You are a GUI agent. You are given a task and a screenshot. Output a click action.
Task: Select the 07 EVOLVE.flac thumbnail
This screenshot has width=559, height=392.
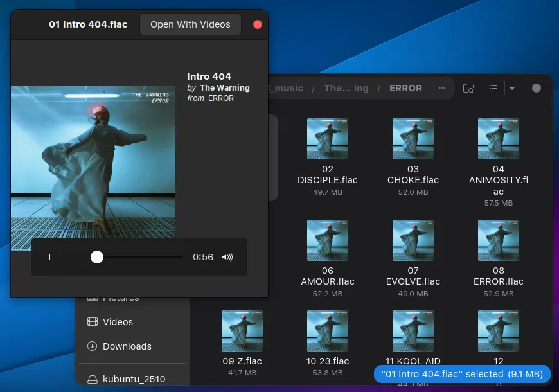pyautogui.click(x=413, y=240)
